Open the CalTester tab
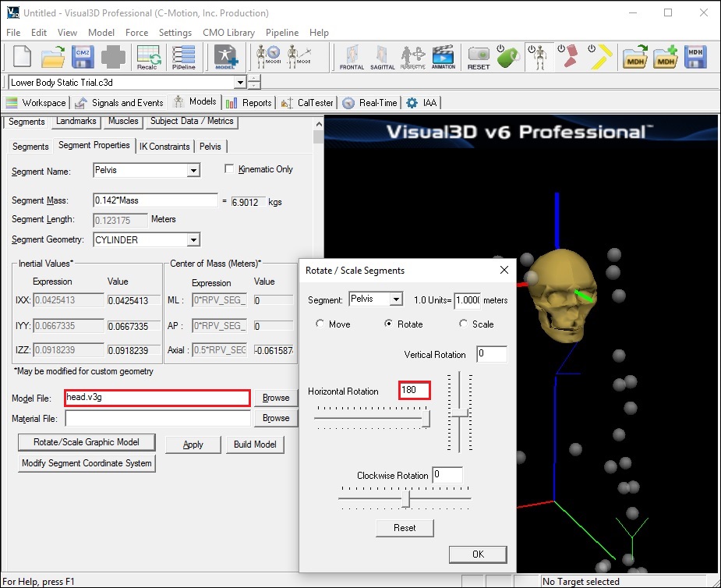 [308, 103]
